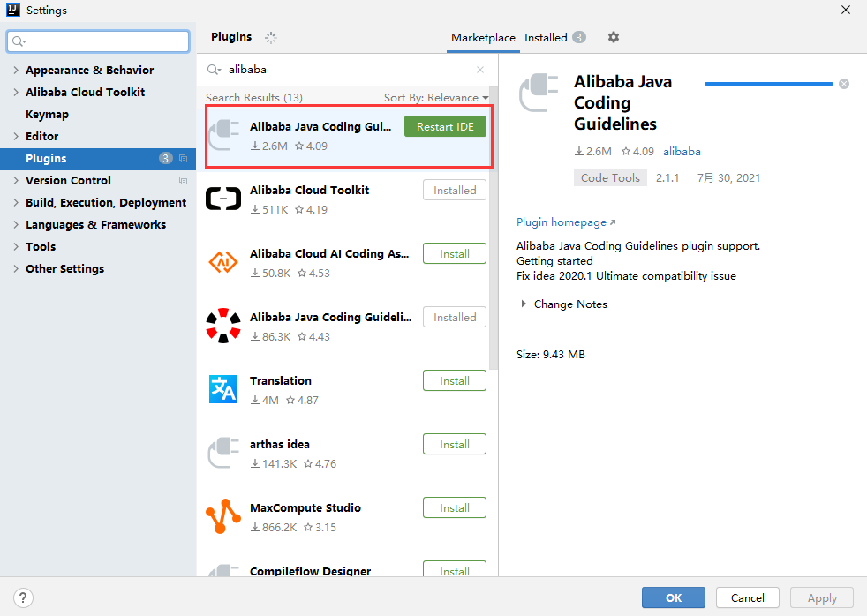The image size is (867, 616).
Task: Click Installed button for Alibaba Cloud Toolkit
Action: 455,190
